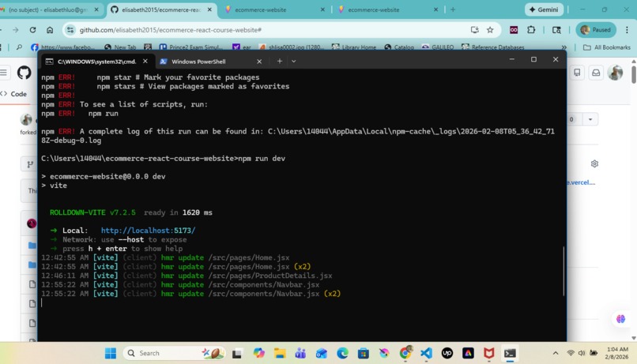Close the Windows PowerShell terminal tab

pyautogui.click(x=259, y=62)
